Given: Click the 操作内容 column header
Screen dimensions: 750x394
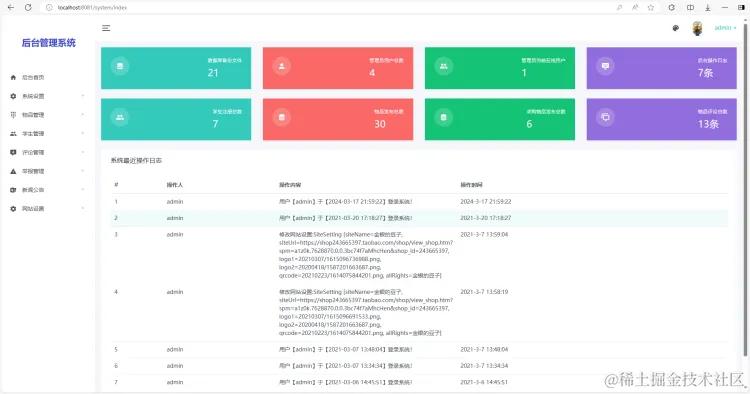Looking at the screenshot, I should 290,185.
